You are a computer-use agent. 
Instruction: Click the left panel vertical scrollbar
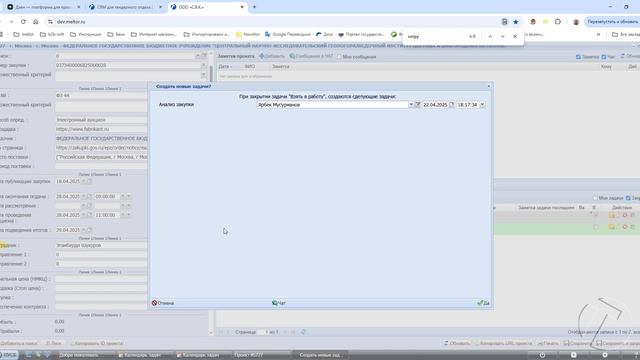tap(211, 192)
